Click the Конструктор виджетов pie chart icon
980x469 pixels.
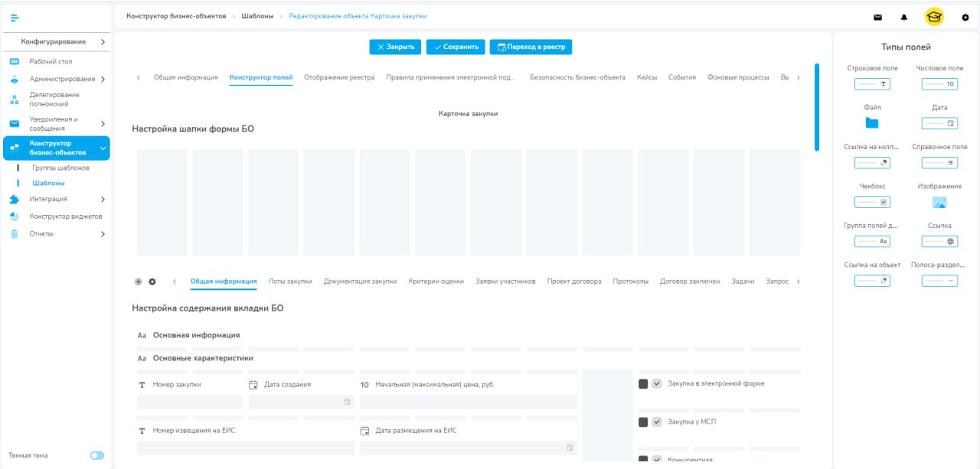tap(14, 217)
